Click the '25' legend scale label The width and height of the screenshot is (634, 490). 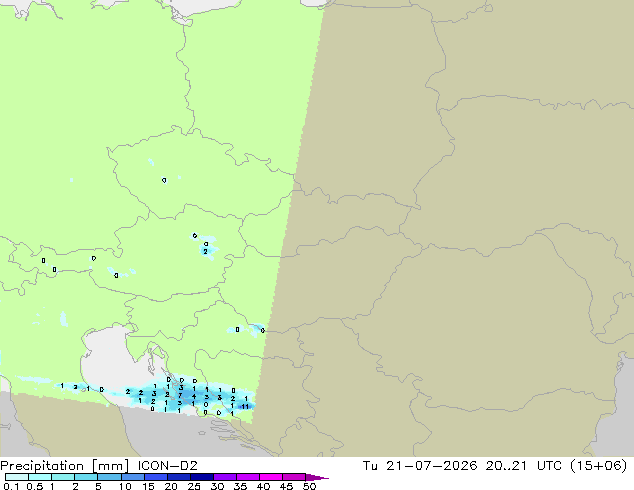coord(194,486)
